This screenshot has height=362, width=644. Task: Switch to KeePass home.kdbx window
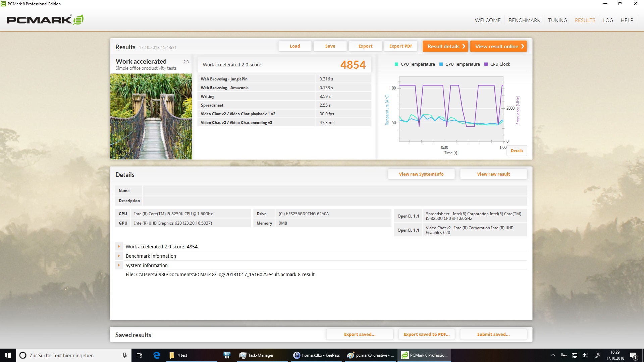[317, 355]
